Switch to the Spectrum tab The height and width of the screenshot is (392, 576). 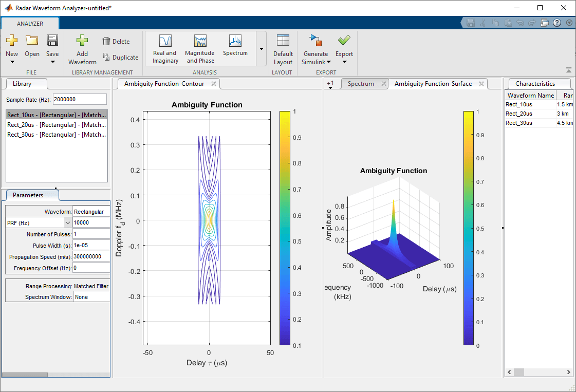point(361,84)
